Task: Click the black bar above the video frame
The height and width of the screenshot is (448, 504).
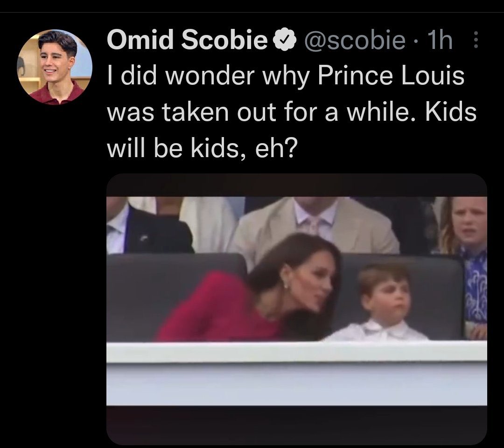Action: point(297,185)
